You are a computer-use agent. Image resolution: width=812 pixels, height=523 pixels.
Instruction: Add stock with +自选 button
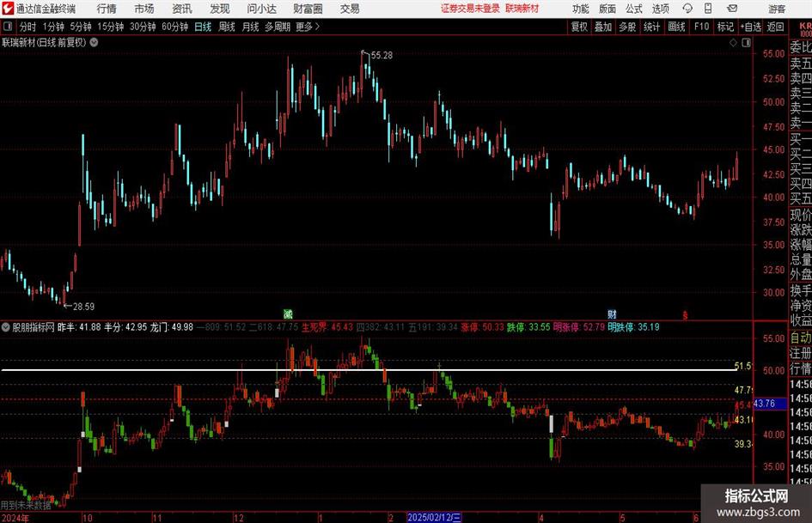point(751,27)
